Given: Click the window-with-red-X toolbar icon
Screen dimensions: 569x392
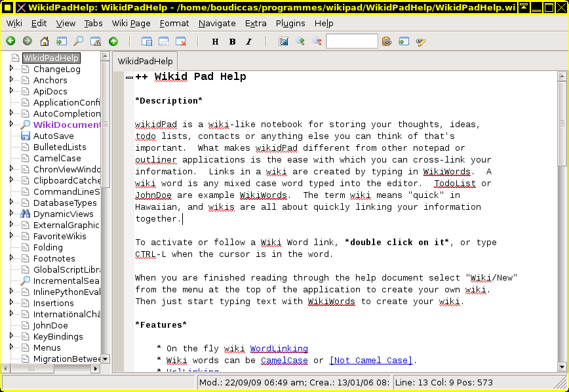Looking at the screenshot, I should click(x=181, y=41).
